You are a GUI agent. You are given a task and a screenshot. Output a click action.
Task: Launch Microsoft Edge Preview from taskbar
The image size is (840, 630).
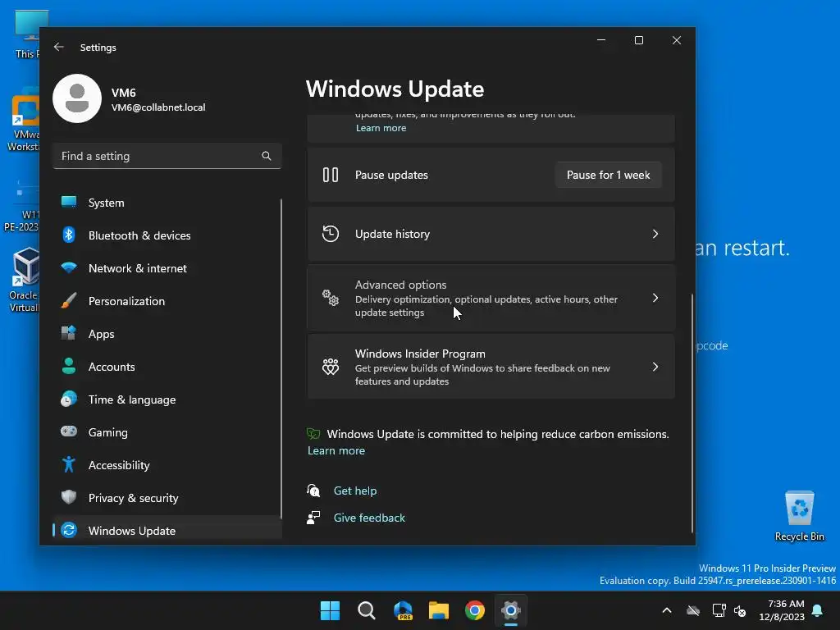coord(403,610)
